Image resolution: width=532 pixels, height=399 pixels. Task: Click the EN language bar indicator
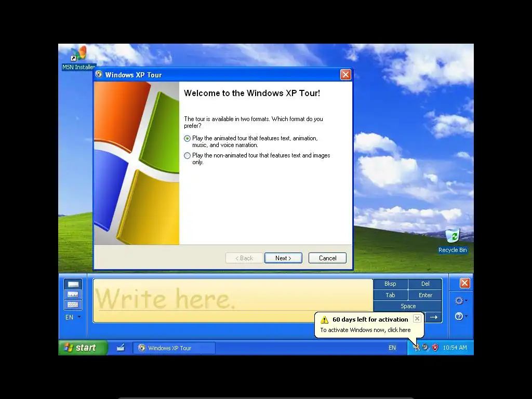click(392, 348)
